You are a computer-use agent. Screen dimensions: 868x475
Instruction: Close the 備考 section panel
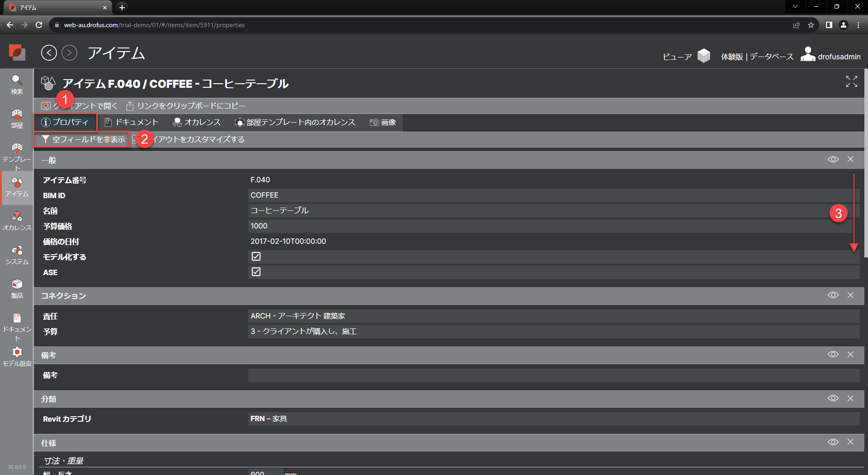tap(850, 354)
